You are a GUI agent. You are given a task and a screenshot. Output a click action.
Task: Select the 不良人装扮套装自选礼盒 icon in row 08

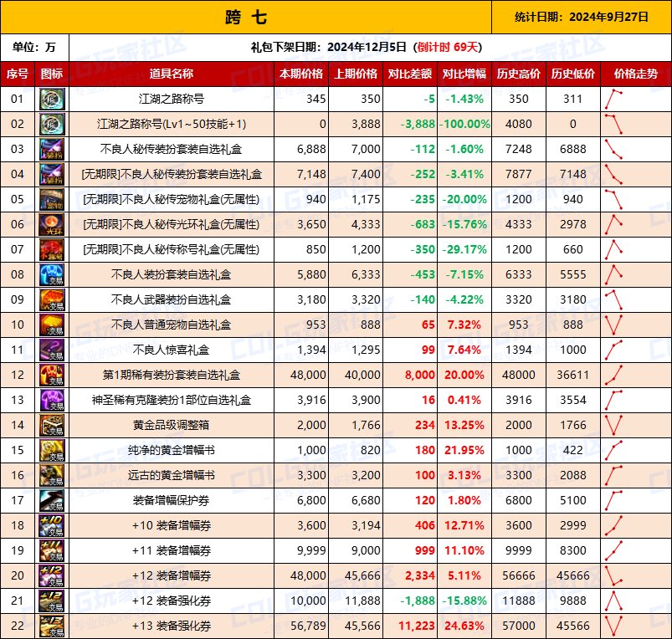click(x=52, y=274)
